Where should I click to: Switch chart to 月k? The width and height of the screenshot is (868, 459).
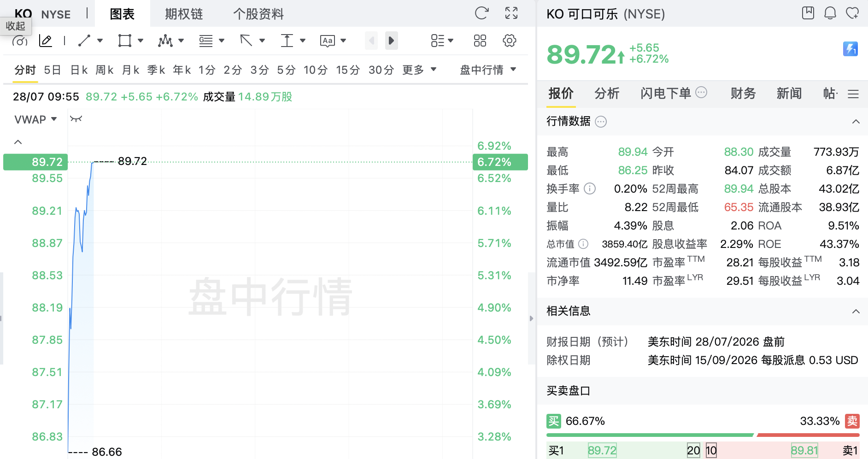[130, 70]
